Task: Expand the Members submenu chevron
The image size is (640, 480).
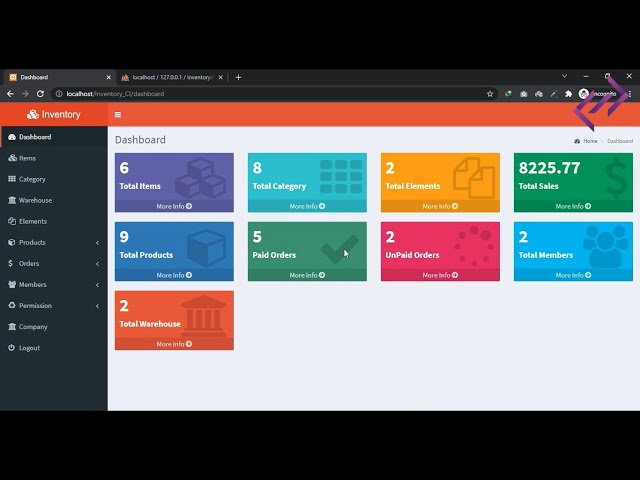Action: pos(97,285)
